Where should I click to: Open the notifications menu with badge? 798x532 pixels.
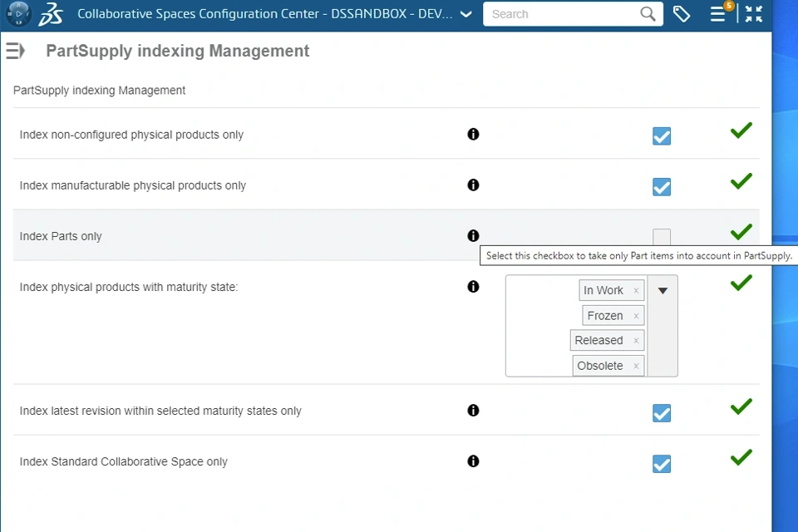click(719, 13)
